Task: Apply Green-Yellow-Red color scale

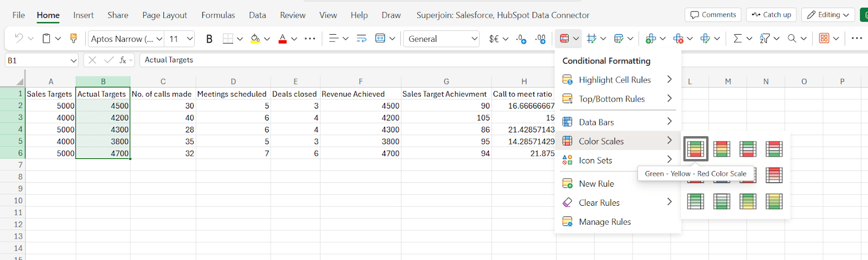Action: point(695,149)
